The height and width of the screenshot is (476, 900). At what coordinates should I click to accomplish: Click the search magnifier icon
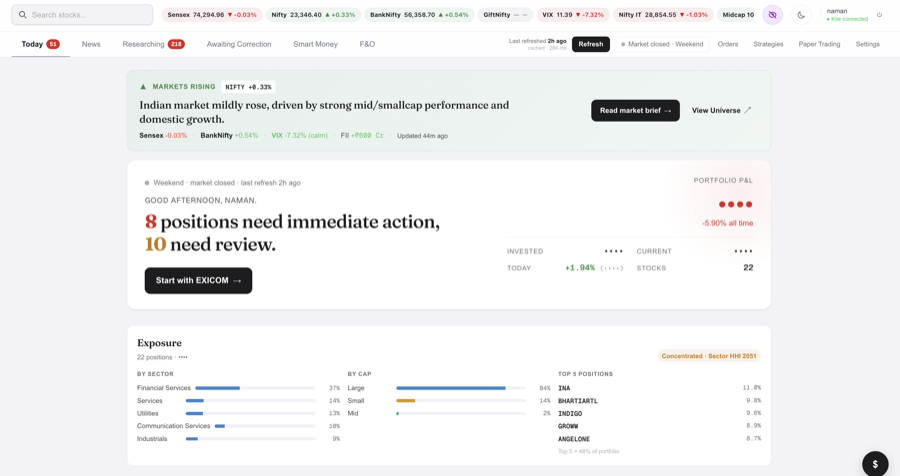click(22, 15)
